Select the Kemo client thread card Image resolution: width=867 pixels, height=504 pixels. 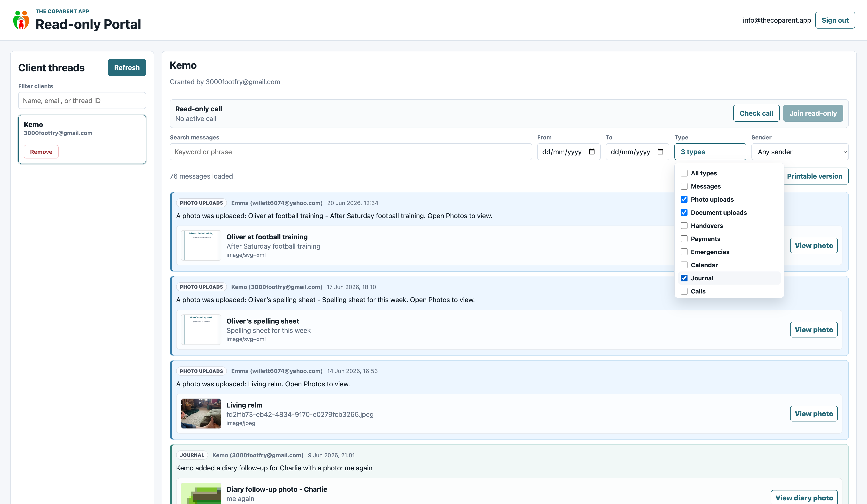pyautogui.click(x=82, y=139)
